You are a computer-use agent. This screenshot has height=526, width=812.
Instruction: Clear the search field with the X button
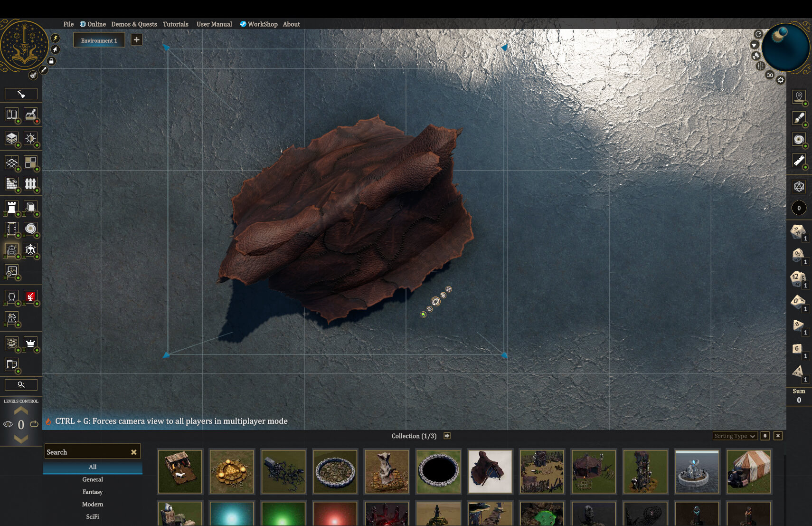pyautogui.click(x=133, y=451)
